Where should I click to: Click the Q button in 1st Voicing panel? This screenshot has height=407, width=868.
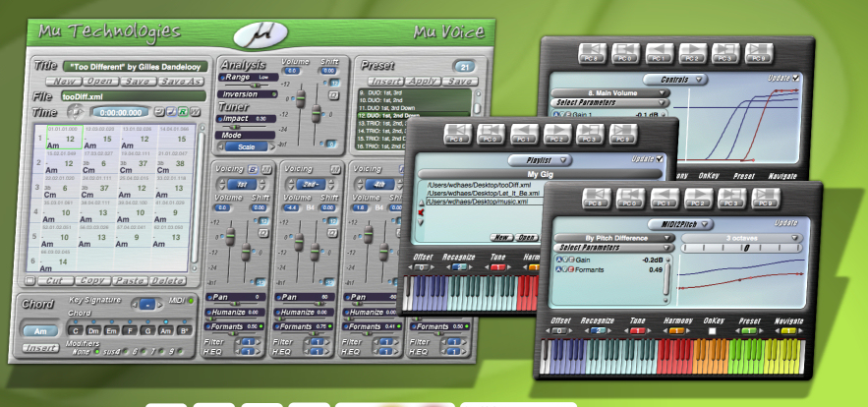point(264,233)
